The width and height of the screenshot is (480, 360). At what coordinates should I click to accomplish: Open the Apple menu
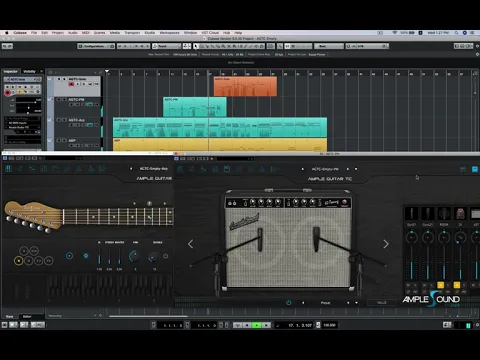[6, 33]
